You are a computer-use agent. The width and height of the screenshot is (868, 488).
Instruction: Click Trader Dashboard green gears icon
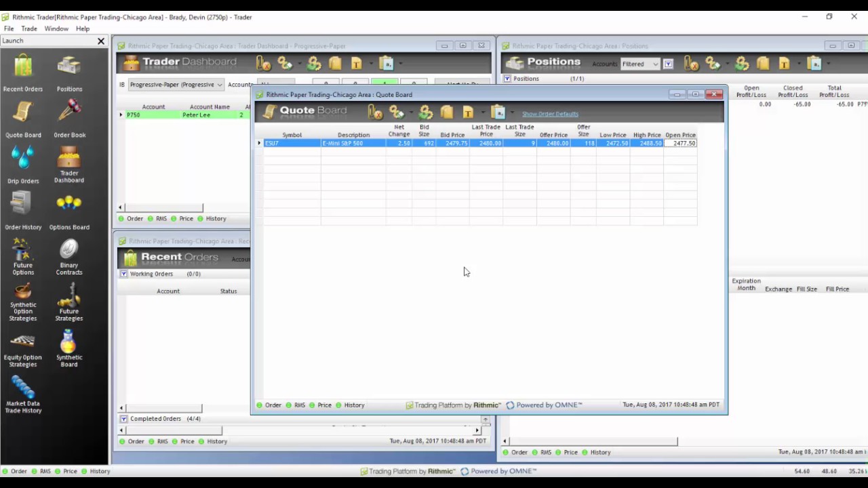[x=314, y=64]
